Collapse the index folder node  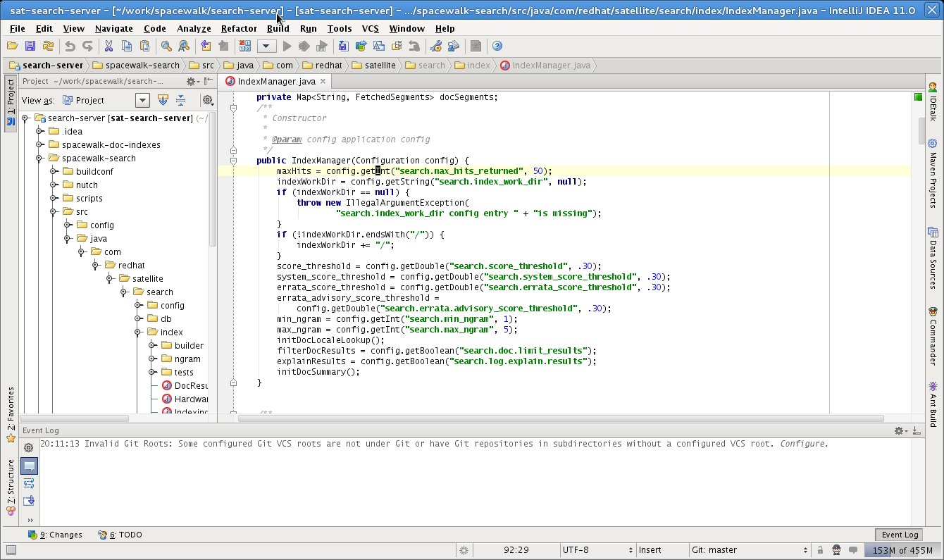tap(138, 332)
